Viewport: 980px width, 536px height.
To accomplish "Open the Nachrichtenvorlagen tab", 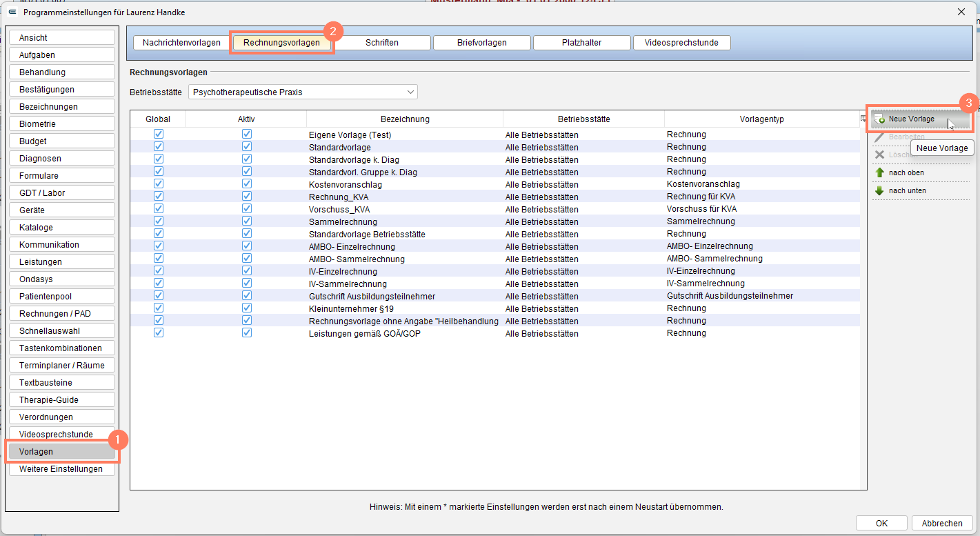I will coord(181,43).
